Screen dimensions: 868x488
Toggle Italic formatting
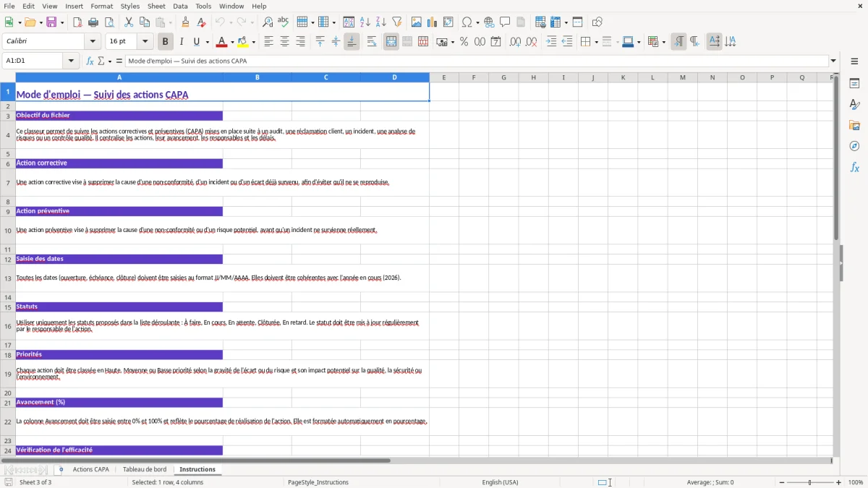[181, 42]
